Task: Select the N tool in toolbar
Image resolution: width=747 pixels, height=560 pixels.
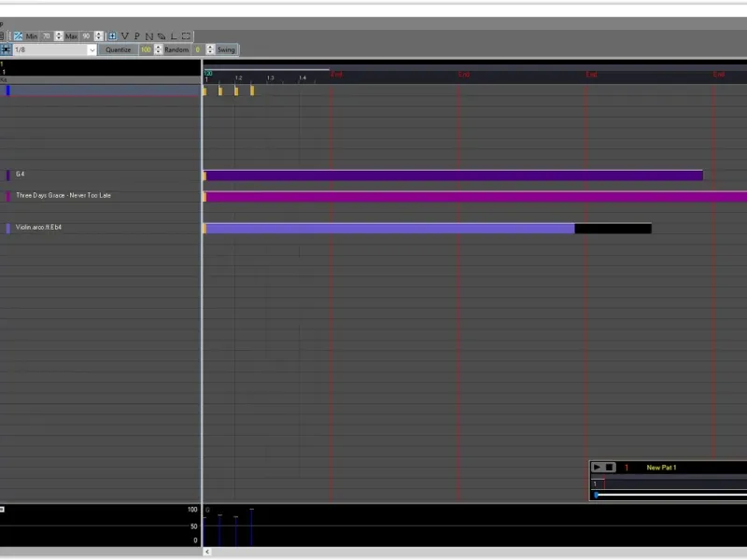Action: pos(149,36)
